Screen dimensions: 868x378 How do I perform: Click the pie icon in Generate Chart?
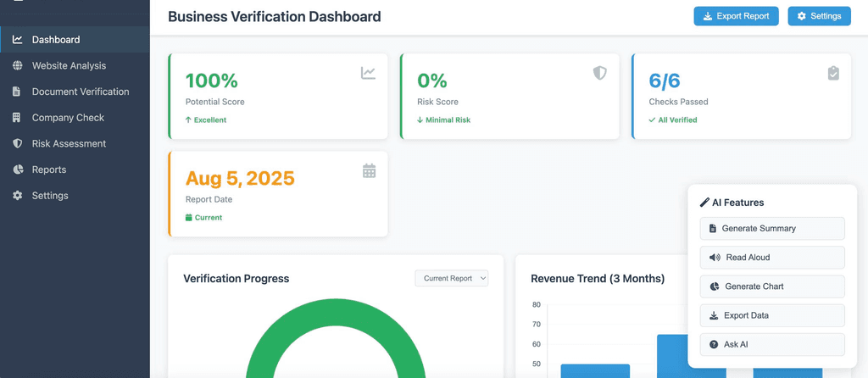point(715,286)
